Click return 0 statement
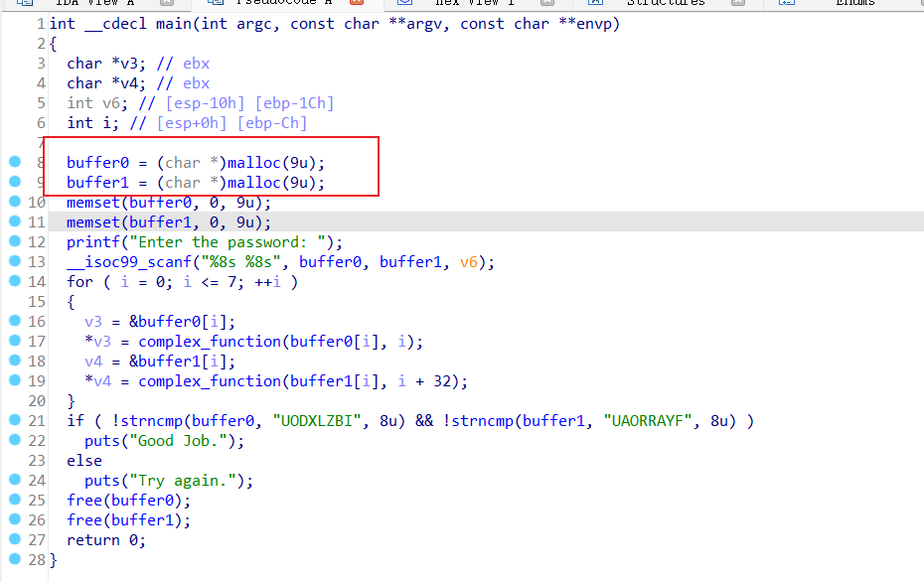This screenshot has height=582, width=924. click(106, 540)
